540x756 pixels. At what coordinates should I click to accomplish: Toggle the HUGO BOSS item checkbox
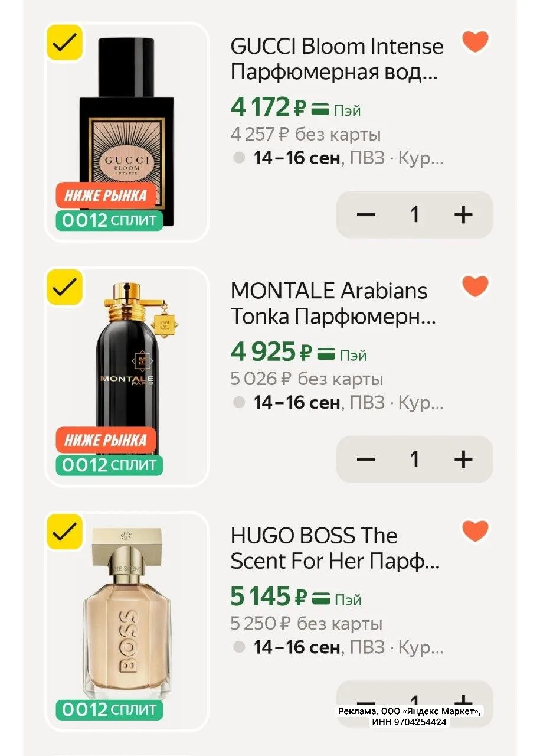tap(65, 532)
